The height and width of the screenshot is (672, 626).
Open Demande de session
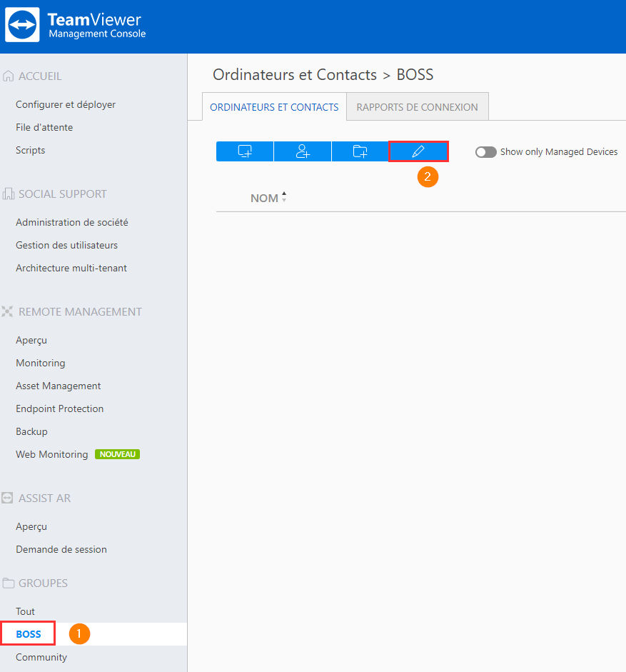tap(61, 549)
